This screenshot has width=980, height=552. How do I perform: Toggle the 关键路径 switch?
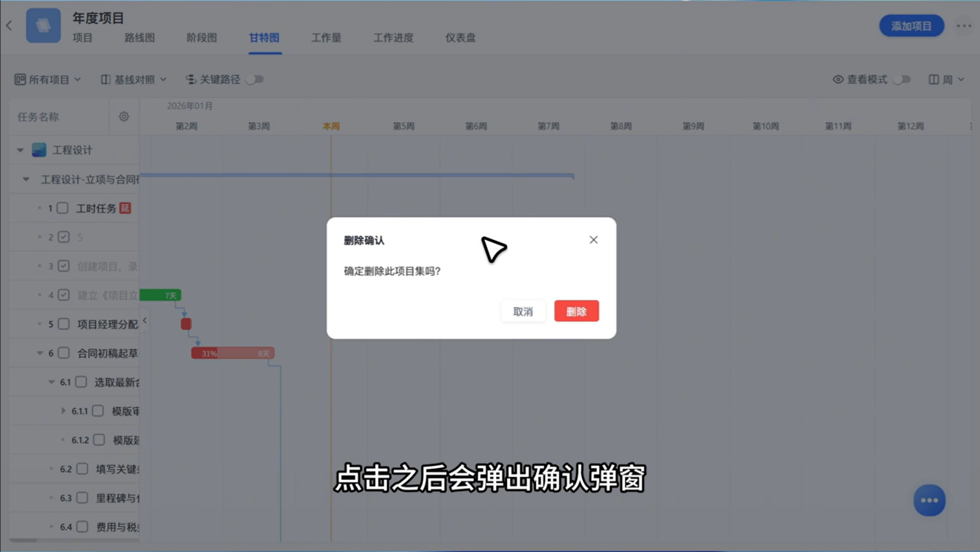[x=255, y=79]
